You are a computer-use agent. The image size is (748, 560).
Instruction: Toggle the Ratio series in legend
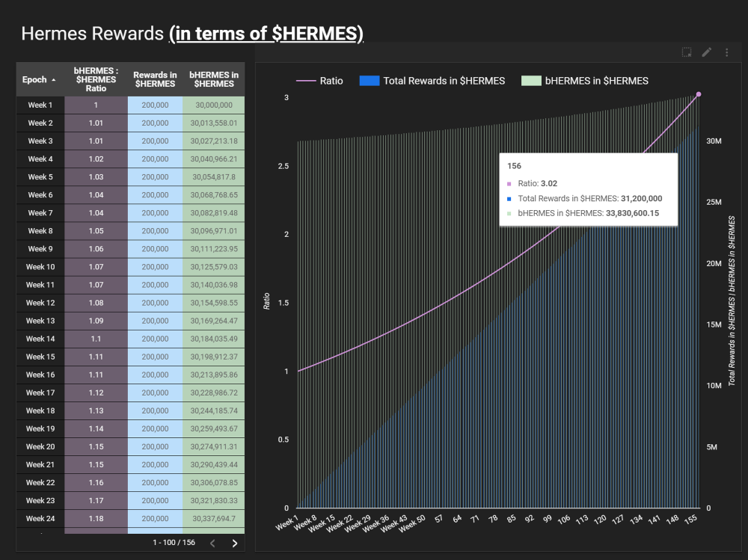(x=319, y=81)
